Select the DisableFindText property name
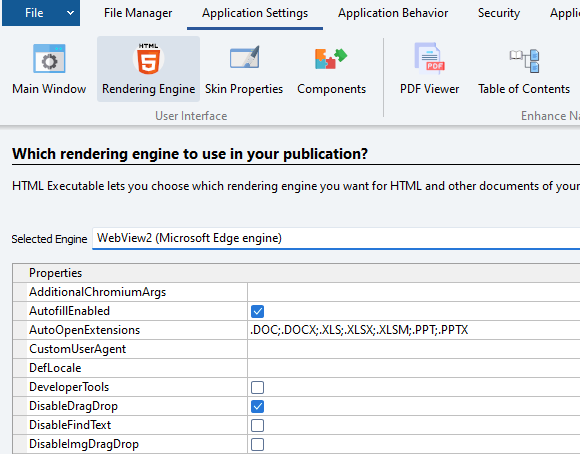The image size is (580, 454). click(x=70, y=425)
